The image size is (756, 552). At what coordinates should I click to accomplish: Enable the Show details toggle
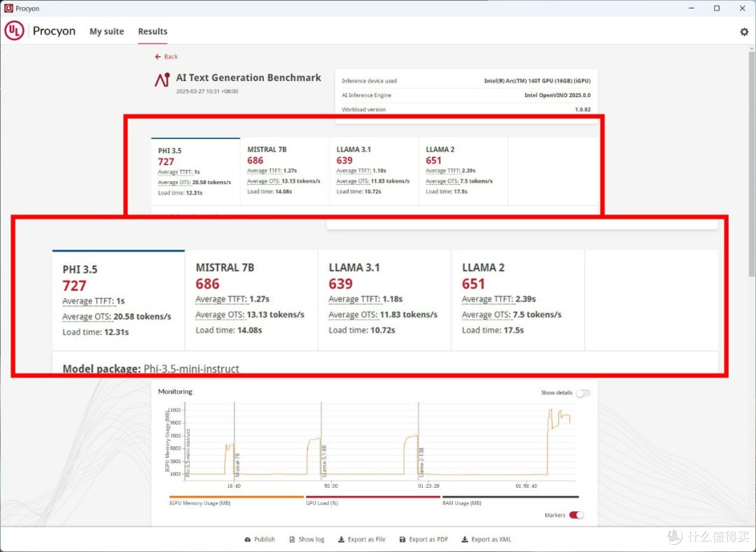[x=582, y=393]
